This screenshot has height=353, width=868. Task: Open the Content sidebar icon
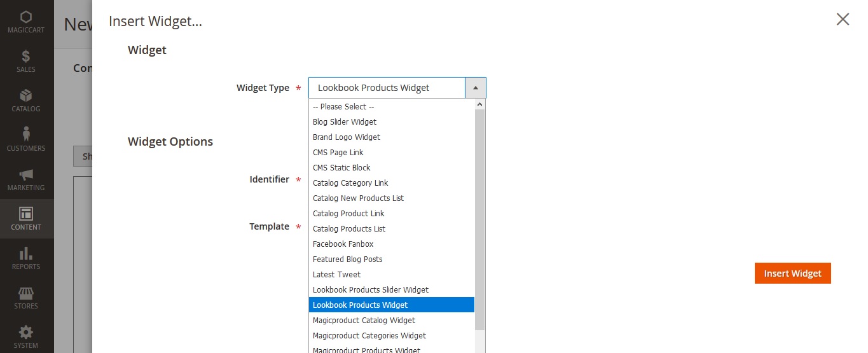click(x=26, y=214)
